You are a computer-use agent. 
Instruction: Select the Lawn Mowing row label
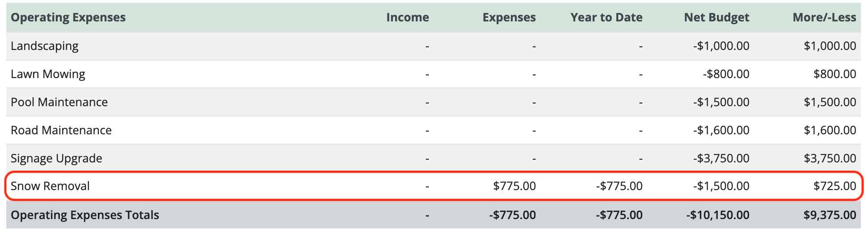coord(48,74)
